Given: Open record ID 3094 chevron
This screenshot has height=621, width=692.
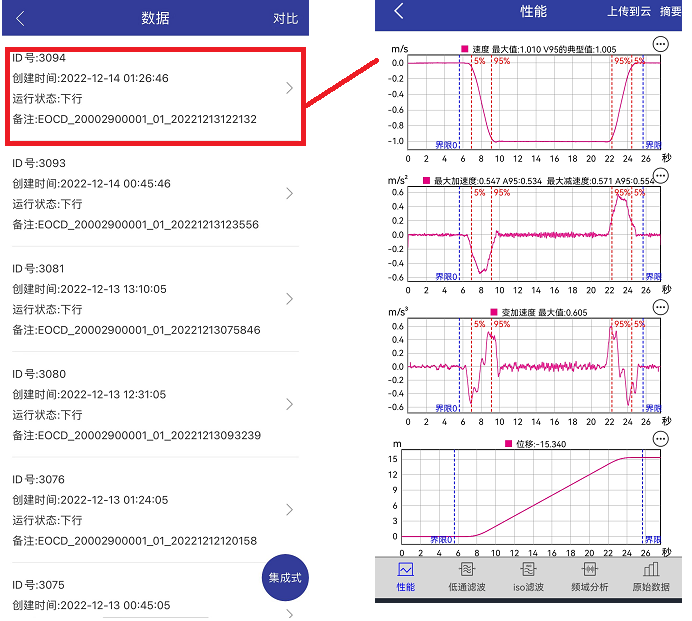Looking at the screenshot, I should (290, 88).
